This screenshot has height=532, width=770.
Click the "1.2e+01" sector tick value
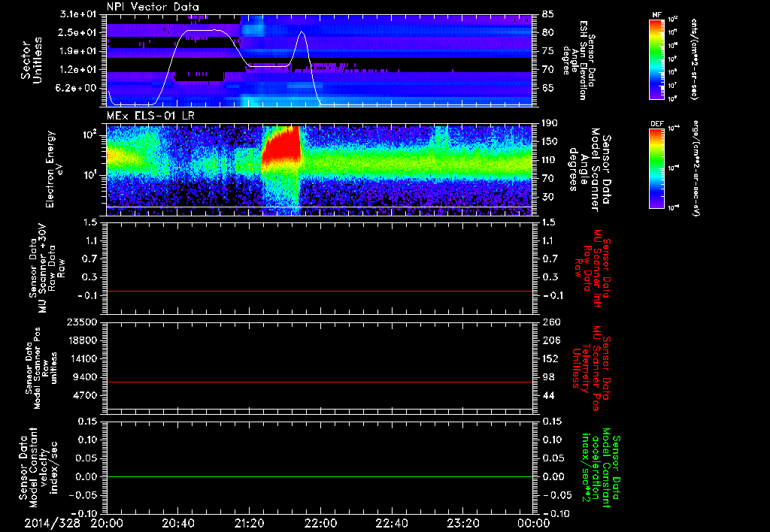coord(77,70)
